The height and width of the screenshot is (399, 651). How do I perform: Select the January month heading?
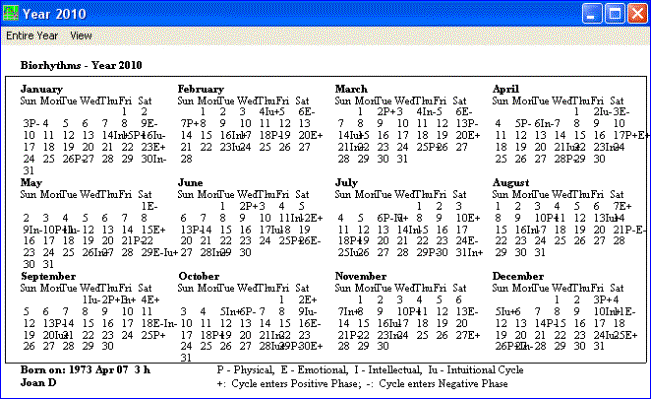(x=42, y=89)
